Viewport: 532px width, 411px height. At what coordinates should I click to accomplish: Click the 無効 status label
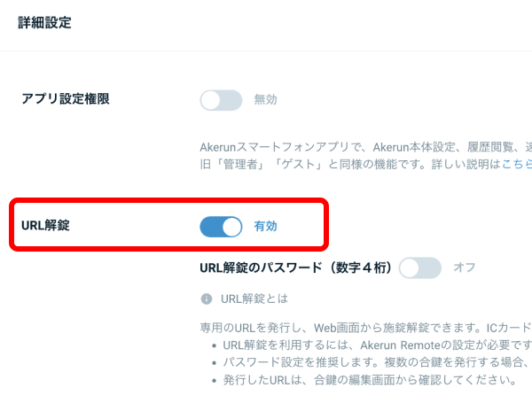(x=265, y=100)
